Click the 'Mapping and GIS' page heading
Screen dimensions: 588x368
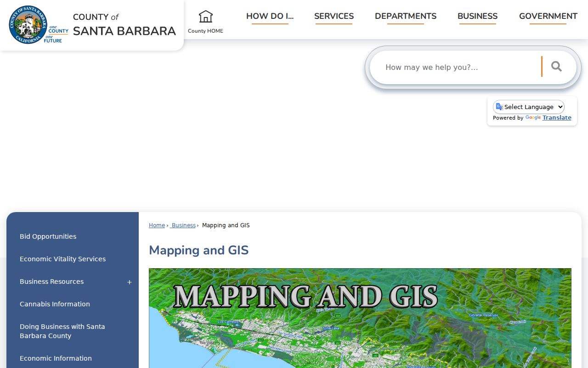198,250
